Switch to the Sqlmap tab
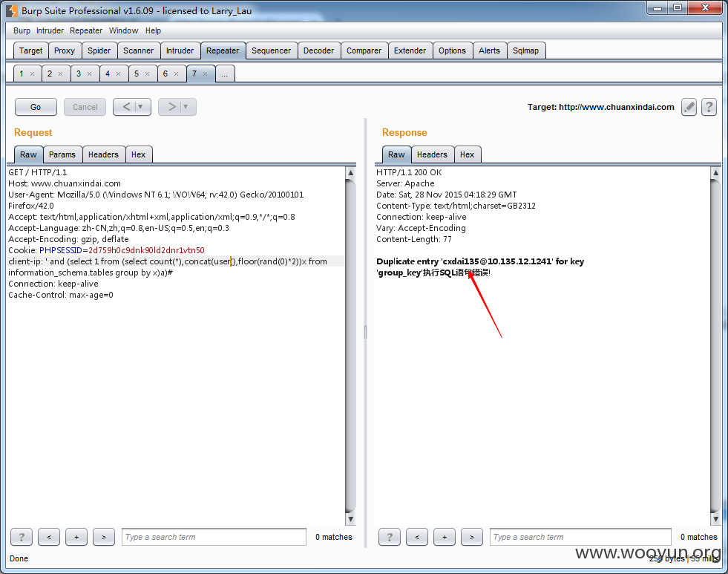728x574 pixels. click(x=525, y=50)
